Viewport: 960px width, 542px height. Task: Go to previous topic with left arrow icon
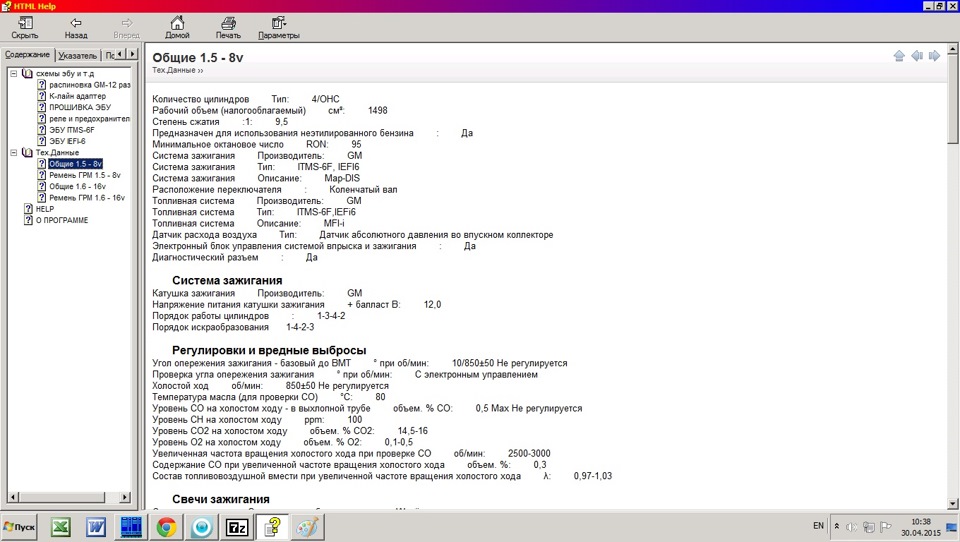pyautogui.click(x=917, y=56)
